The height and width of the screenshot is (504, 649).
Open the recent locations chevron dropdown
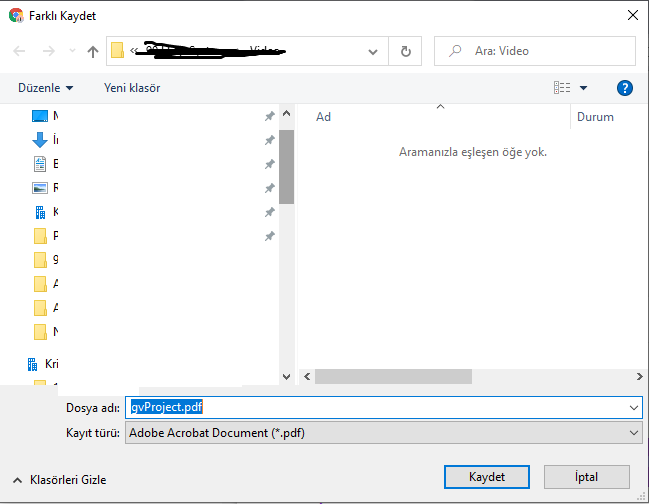[70, 51]
